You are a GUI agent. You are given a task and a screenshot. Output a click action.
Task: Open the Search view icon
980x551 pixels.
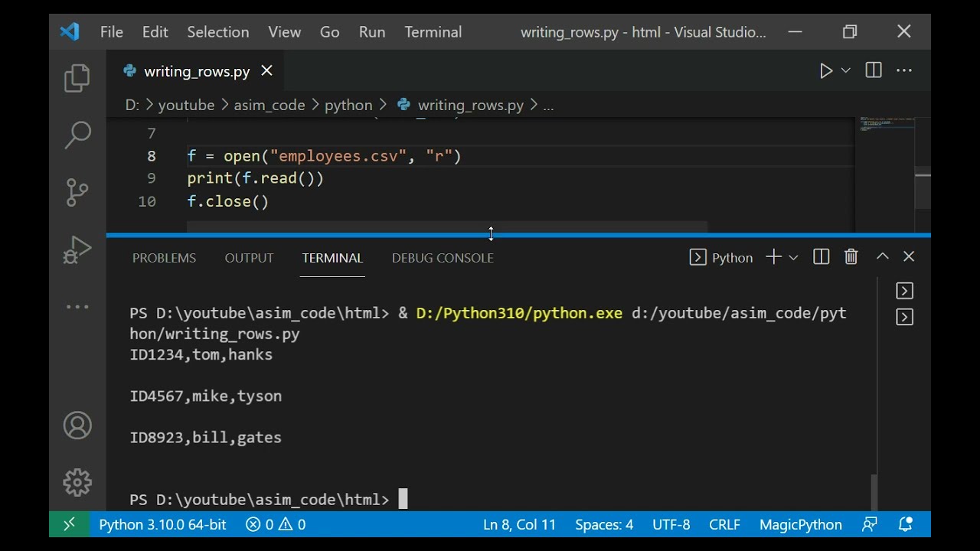point(77,135)
